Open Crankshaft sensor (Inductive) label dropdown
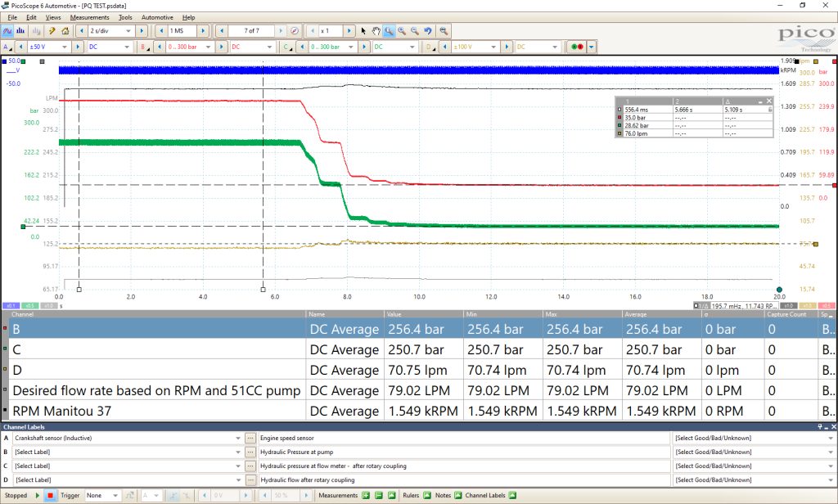 pyautogui.click(x=238, y=439)
